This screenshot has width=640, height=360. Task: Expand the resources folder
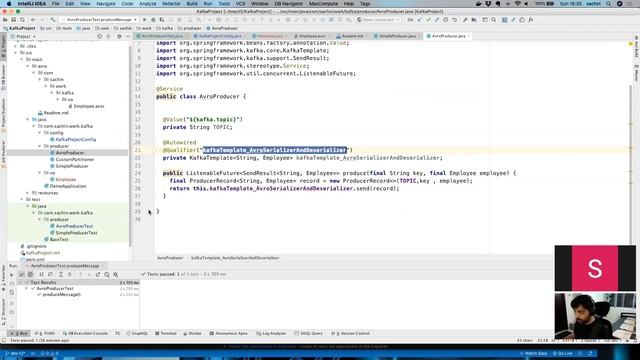pos(28,193)
